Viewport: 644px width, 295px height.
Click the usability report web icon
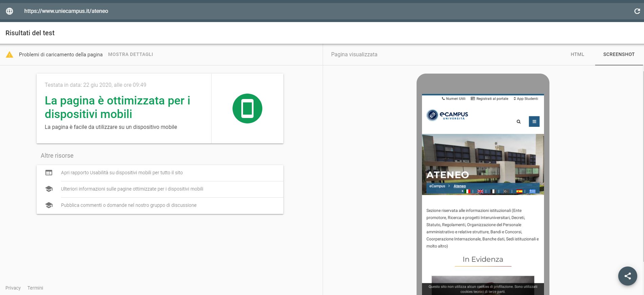[x=49, y=173]
